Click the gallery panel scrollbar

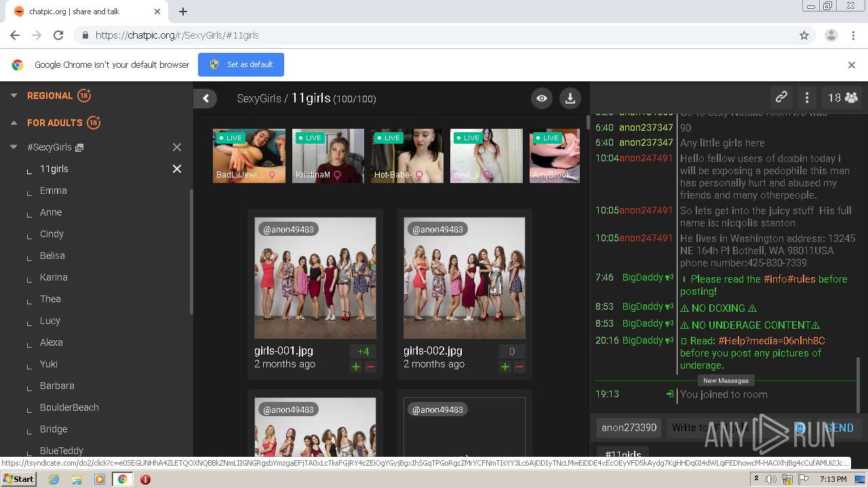[x=587, y=123]
